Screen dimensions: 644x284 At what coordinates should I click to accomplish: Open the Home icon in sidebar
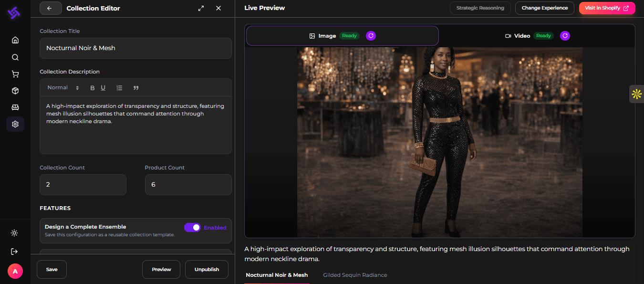[15, 40]
